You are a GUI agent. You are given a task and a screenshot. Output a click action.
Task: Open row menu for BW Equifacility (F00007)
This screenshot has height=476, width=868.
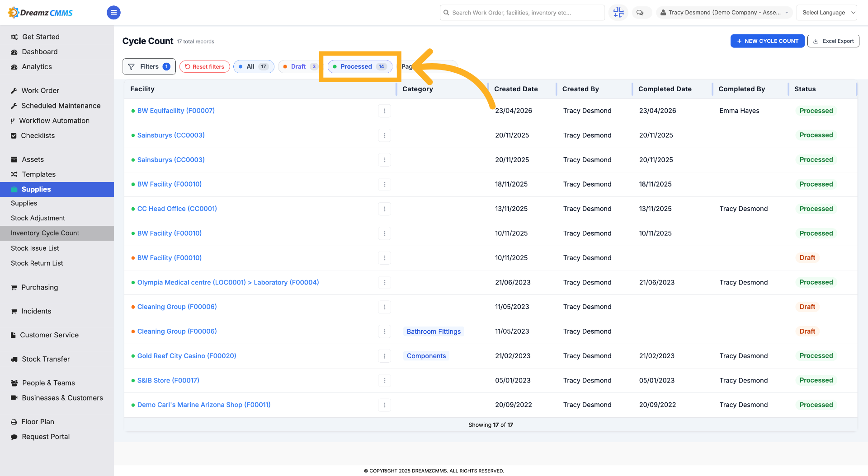[385, 111]
